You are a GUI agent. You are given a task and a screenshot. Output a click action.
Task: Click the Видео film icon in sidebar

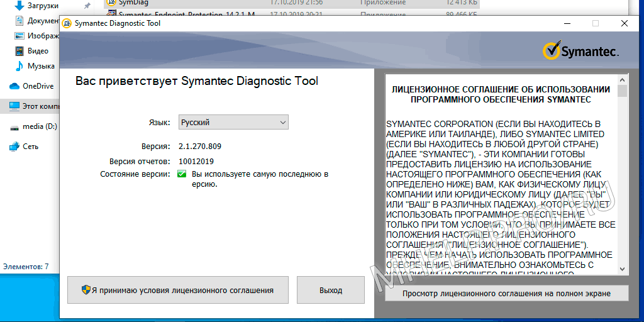[x=19, y=51]
